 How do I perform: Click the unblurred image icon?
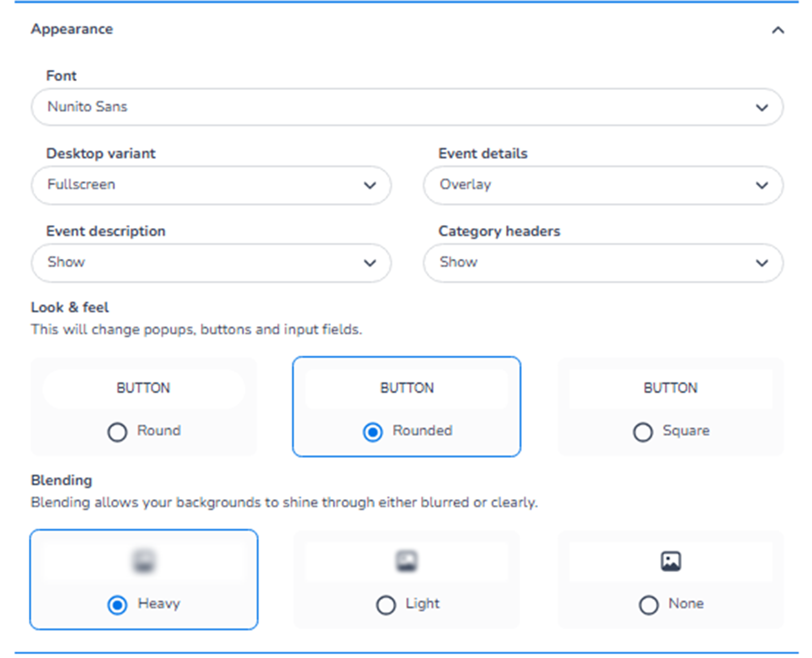coord(670,561)
